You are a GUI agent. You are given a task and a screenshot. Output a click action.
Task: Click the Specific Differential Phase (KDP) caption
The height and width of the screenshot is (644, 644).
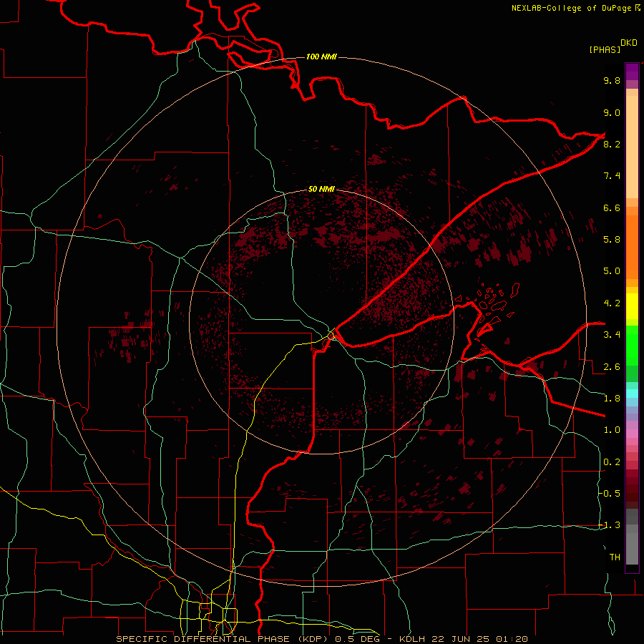pyautogui.click(x=223, y=639)
